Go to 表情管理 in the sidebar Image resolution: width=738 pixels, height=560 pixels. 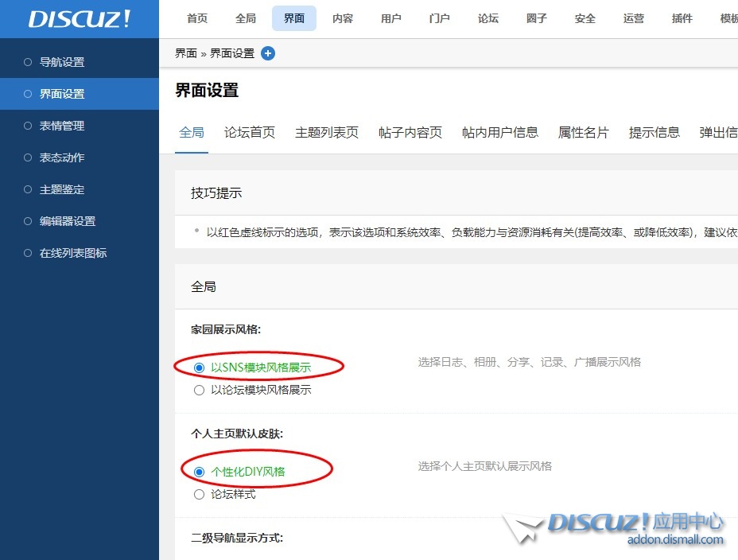80,126
